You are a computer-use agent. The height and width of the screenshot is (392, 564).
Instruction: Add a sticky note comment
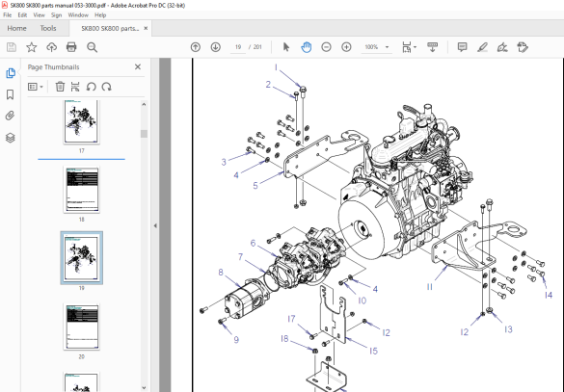coord(462,47)
